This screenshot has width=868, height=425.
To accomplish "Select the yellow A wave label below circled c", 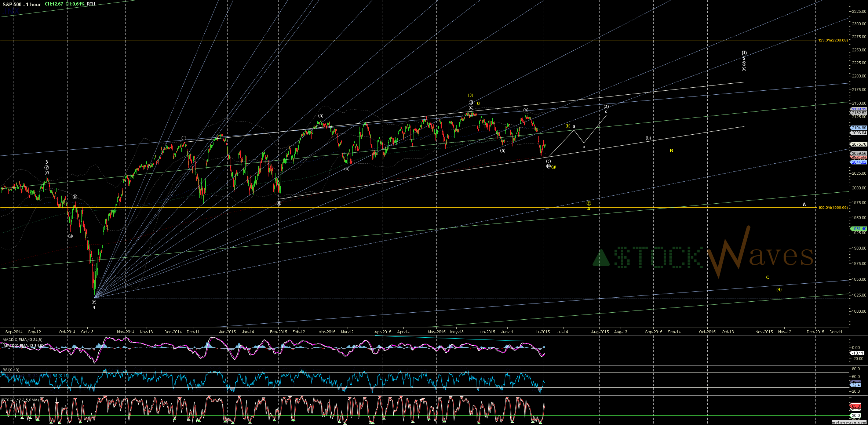I will click(588, 209).
